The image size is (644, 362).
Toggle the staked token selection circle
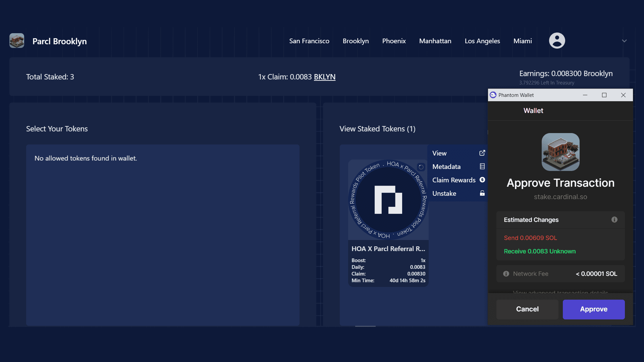click(421, 167)
